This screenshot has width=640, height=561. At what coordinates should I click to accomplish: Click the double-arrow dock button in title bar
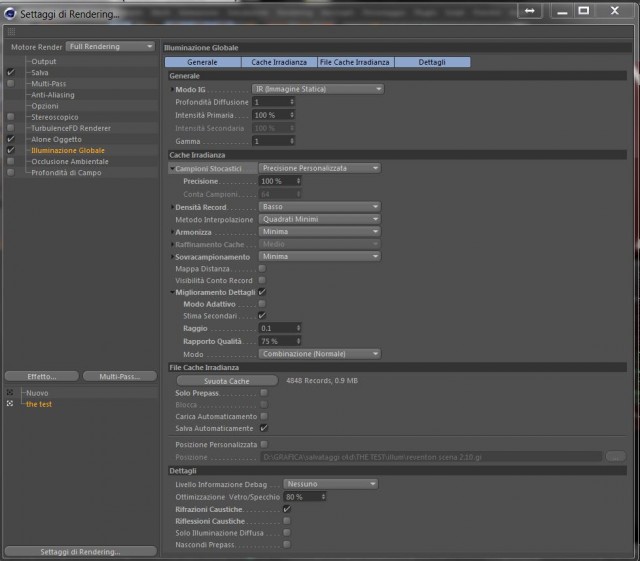tap(530, 11)
